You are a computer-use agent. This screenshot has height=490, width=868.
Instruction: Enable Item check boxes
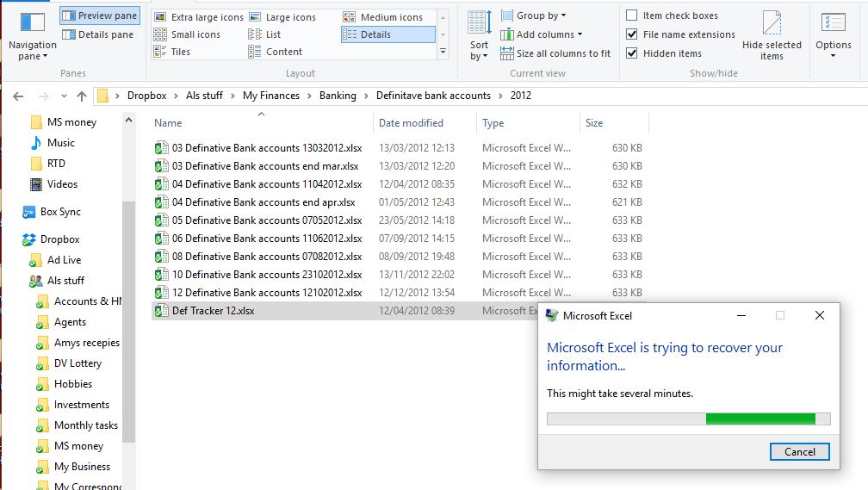click(x=632, y=16)
